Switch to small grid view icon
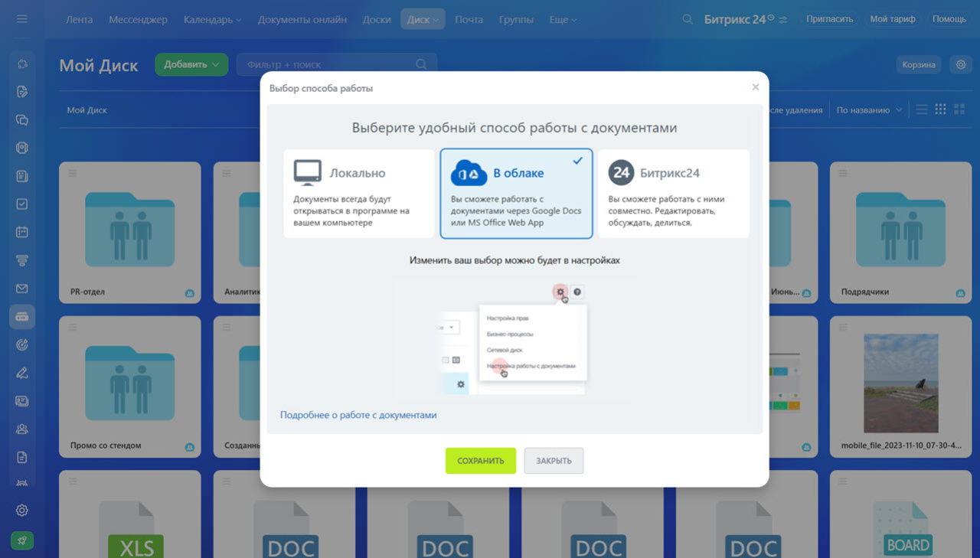The image size is (980, 558). 941,109
